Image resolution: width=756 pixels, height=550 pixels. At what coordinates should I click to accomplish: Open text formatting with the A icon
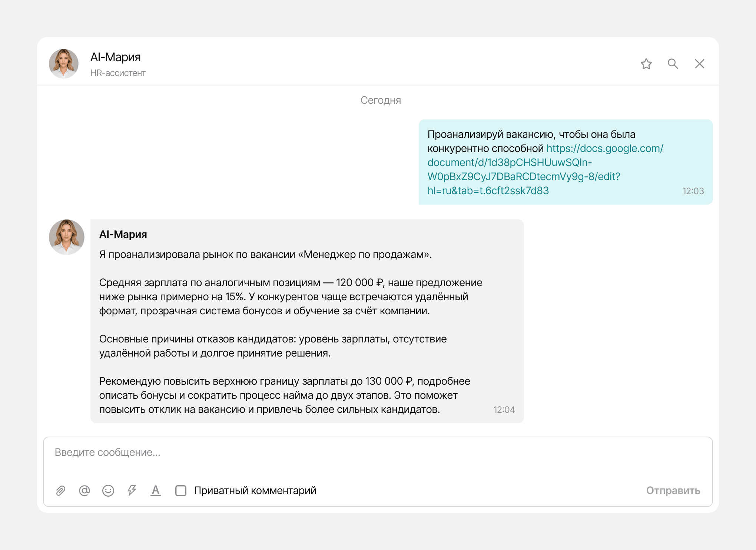(156, 491)
